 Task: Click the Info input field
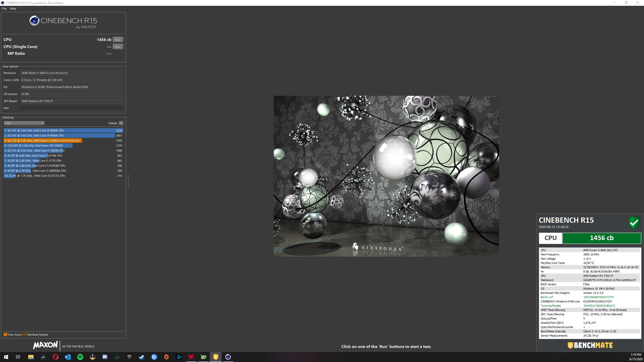point(72,108)
